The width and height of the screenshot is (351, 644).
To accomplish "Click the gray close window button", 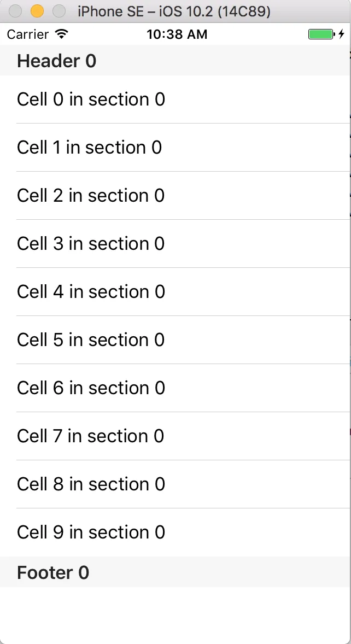I will coord(16,11).
